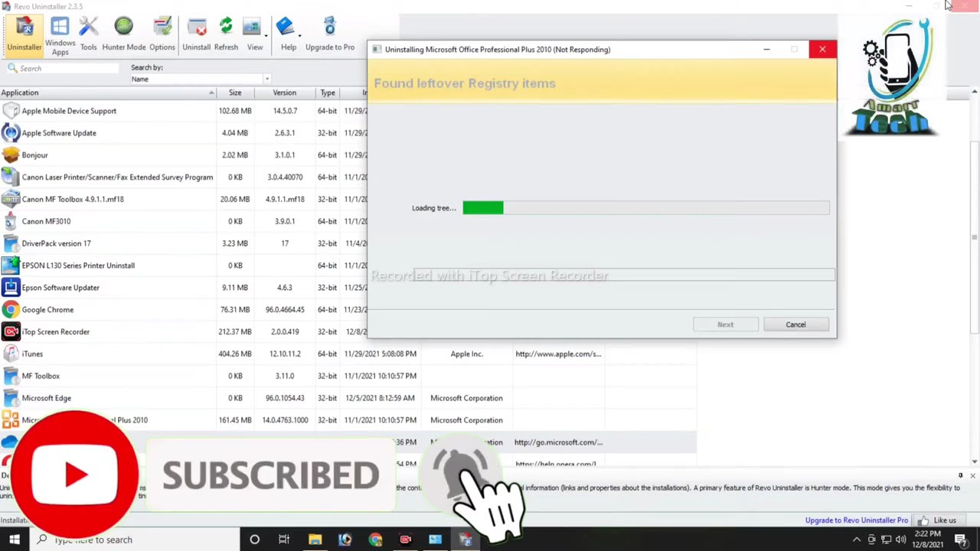Open the Uninstaller toolbar section
The width and height of the screenshot is (980, 551).
(x=24, y=34)
